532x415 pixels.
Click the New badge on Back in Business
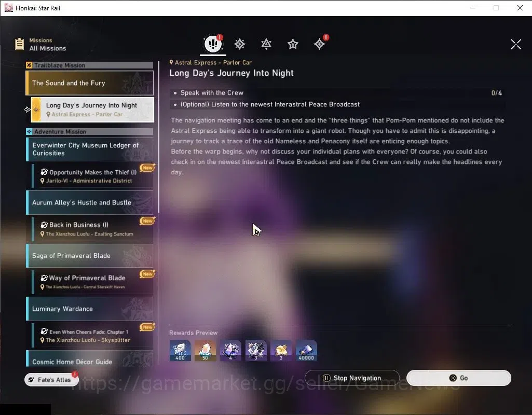tap(147, 220)
